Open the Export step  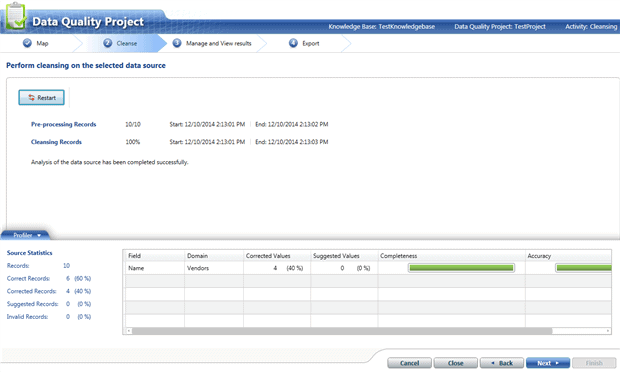(x=311, y=43)
